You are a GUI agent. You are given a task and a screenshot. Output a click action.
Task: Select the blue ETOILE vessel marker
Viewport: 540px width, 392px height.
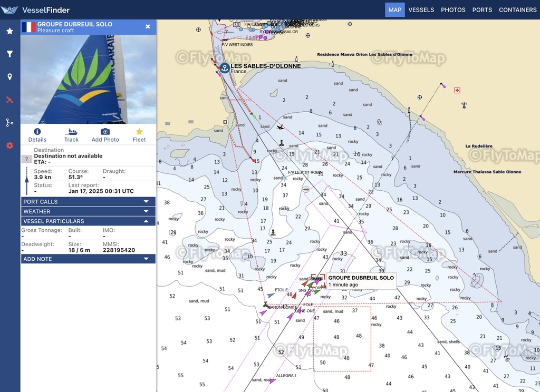[x=271, y=295]
